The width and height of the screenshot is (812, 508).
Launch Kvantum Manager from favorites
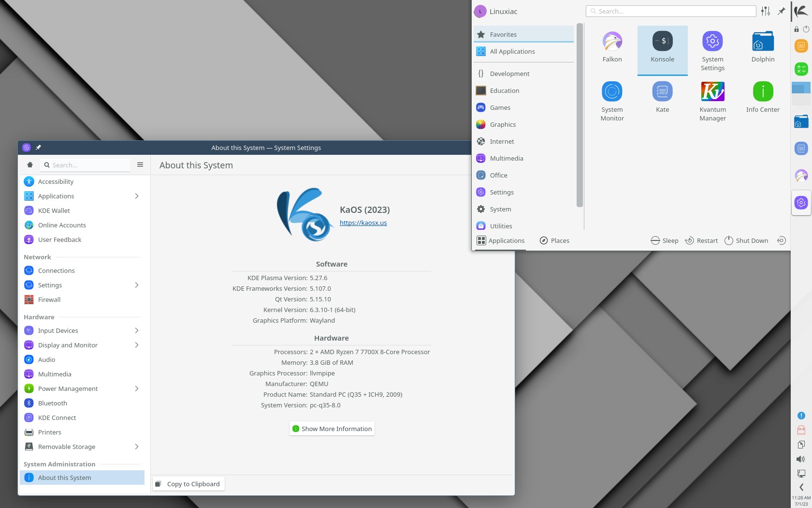[x=712, y=101]
